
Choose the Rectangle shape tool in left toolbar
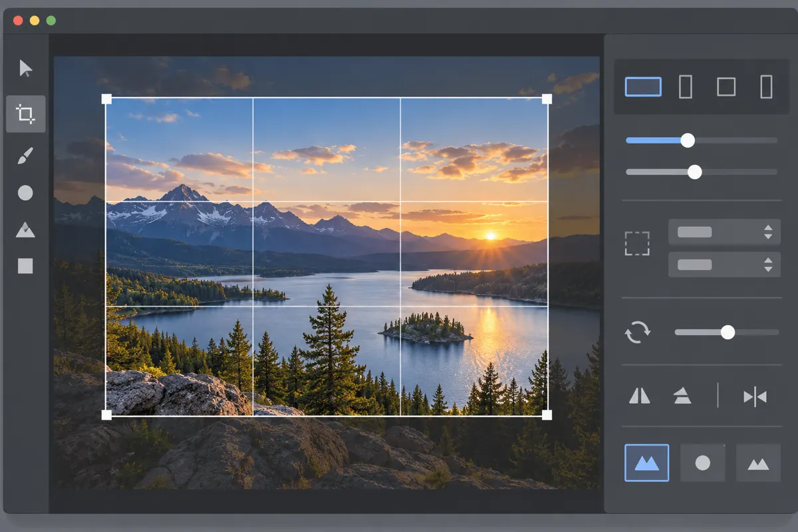[x=25, y=266]
